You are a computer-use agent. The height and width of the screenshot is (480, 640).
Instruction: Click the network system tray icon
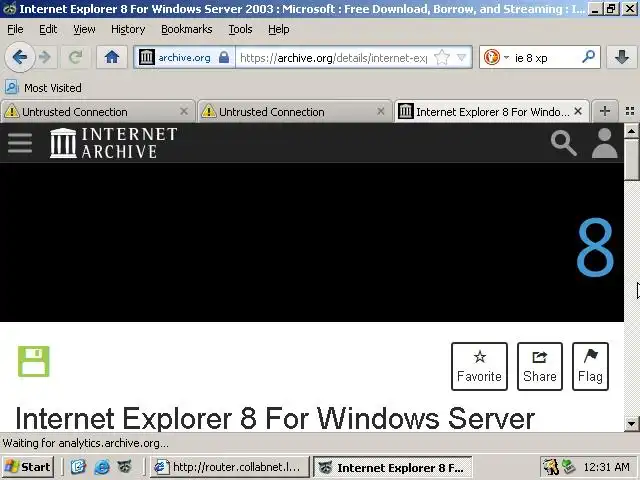pyautogui.click(x=569, y=467)
